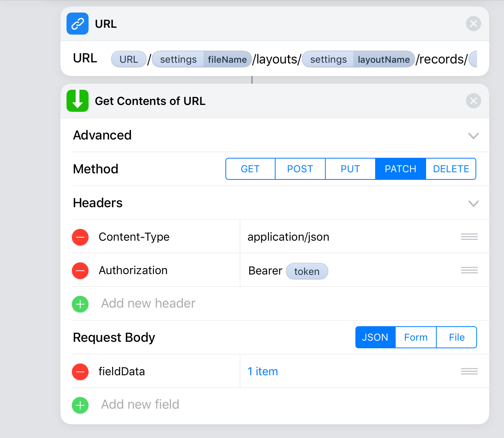Select the GET method
This screenshot has height=438, width=504.
point(250,169)
